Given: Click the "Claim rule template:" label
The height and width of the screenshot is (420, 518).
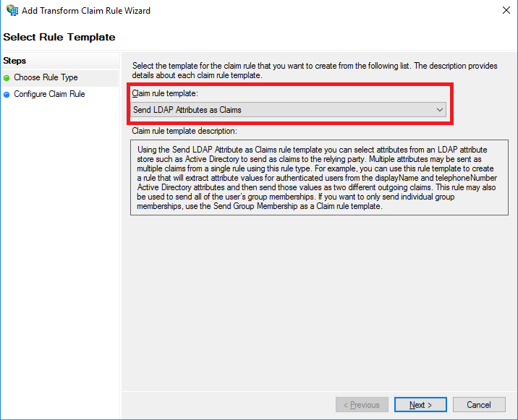Looking at the screenshot, I should (x=164, y=93).
